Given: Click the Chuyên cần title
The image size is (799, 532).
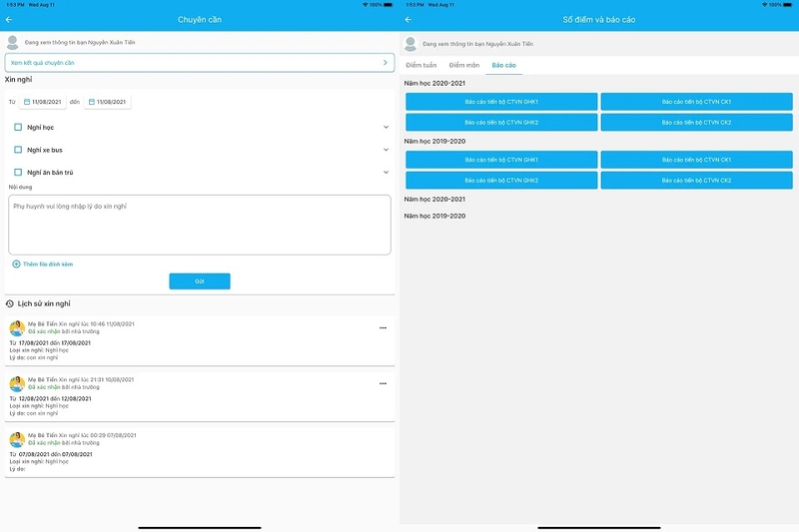Looking at the screenshot, I should 200,19.
